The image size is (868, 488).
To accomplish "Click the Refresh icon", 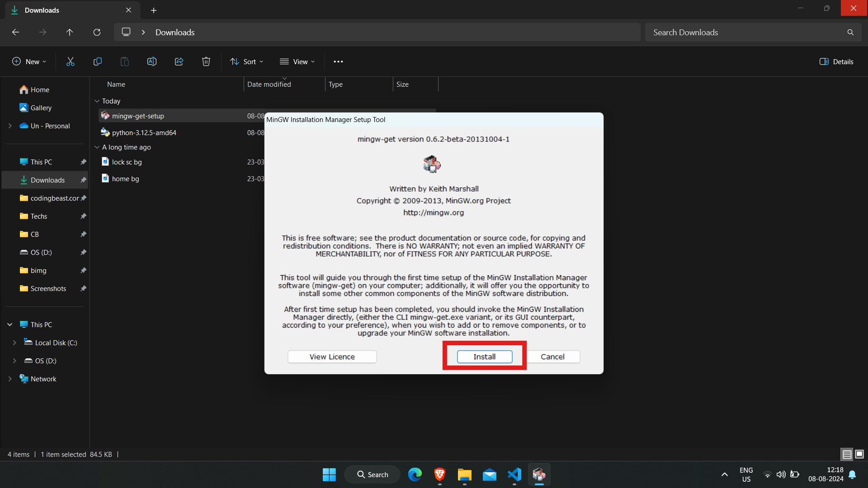I will pyautogui.click(x=97, y=32).
